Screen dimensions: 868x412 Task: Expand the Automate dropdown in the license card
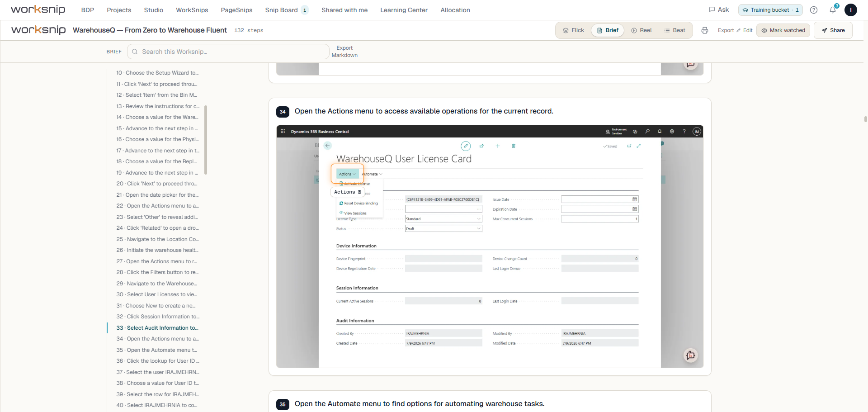tap(372, 174)
